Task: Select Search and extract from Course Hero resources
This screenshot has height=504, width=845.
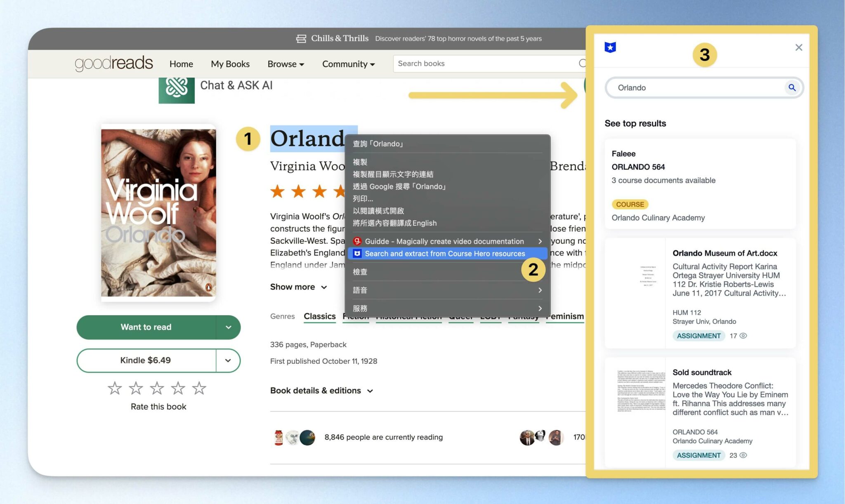Action: pos(445,254)
